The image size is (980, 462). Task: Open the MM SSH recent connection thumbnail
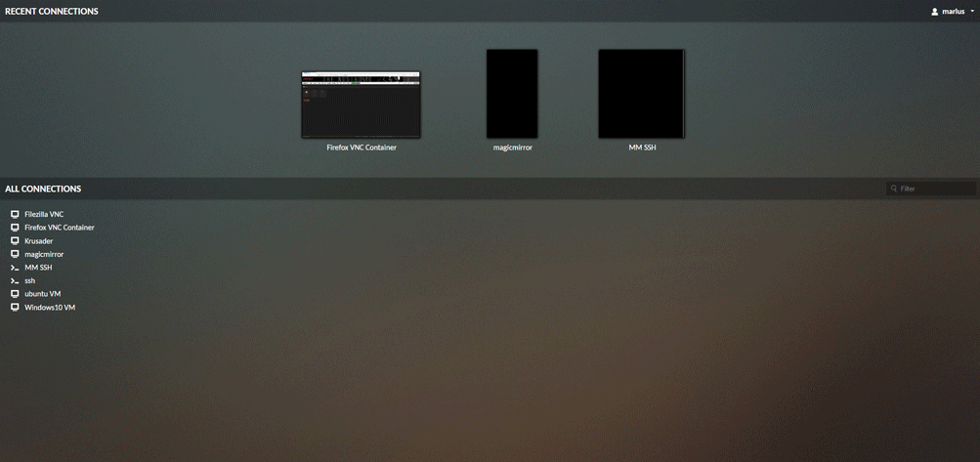click(641, 94)
